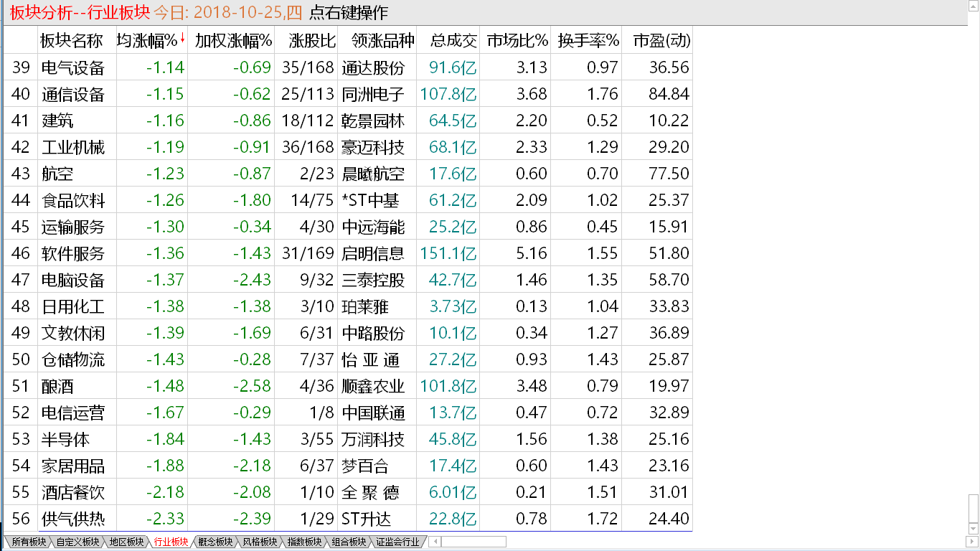Image resolution: width=980 pixels, height=551 pixels.
Task: Switch to the 概念板块 tab
Action: point(215,542)
